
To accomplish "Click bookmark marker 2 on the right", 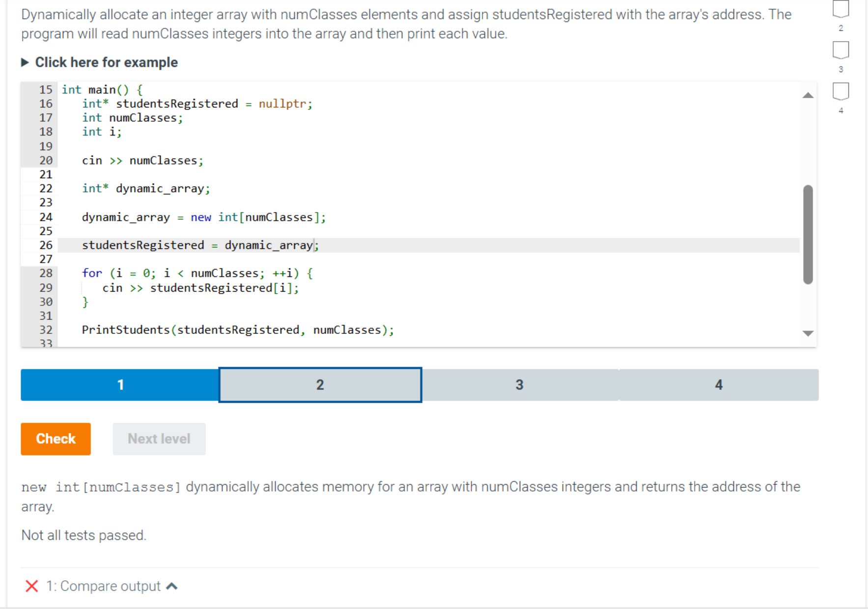I will (x=841, y=10).
